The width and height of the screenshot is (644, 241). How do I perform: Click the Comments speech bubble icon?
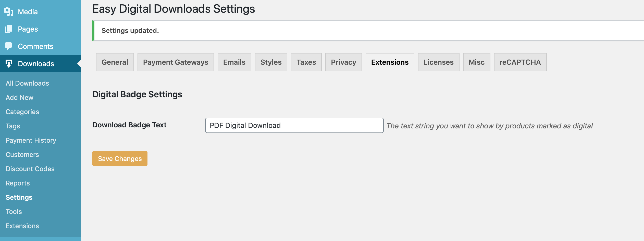(x=9, y=46)
